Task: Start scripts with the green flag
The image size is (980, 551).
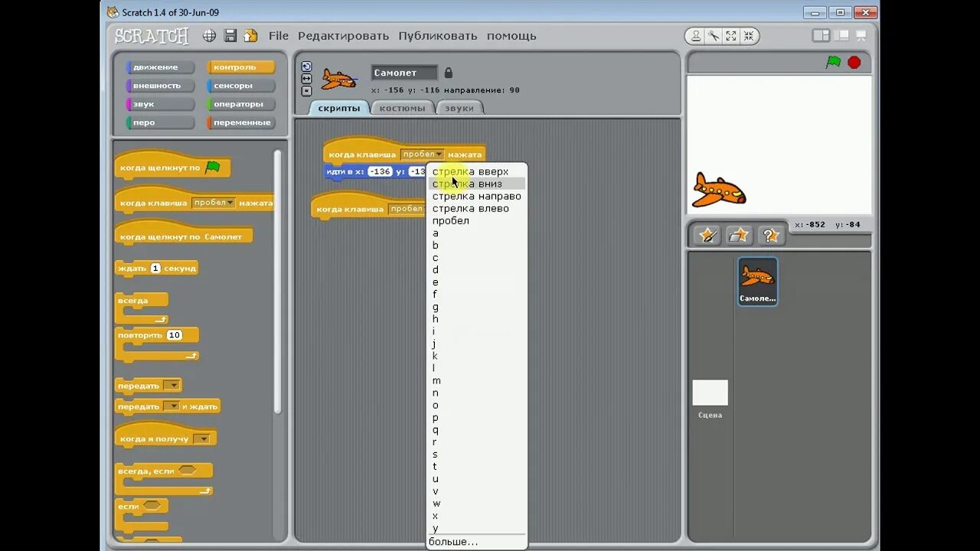Action: click(834, 63)
